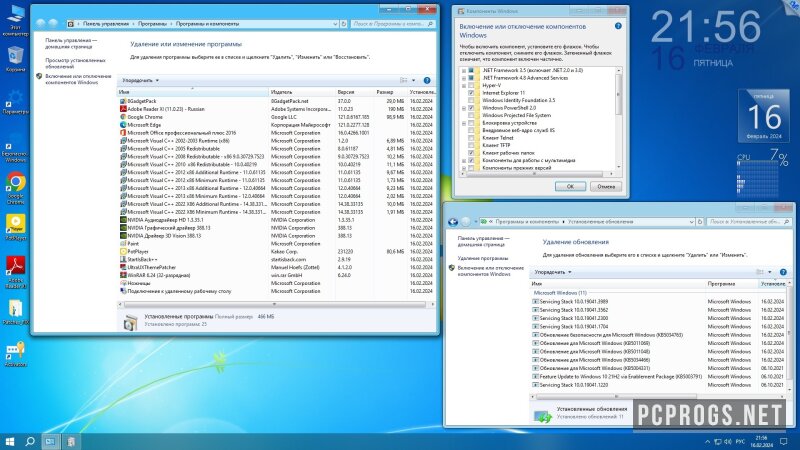Enable Клиент Telnet checkbox
The height and width of the screenshot is (450, 800).
pyautogui.click(x=471, y=138)
